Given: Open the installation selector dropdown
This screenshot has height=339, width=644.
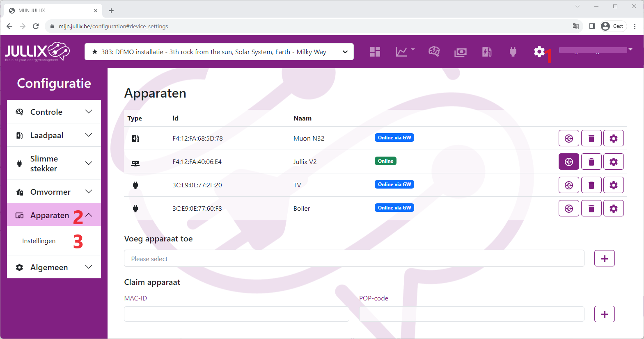Looking at the screenshot, I should (x=219, y=52).
